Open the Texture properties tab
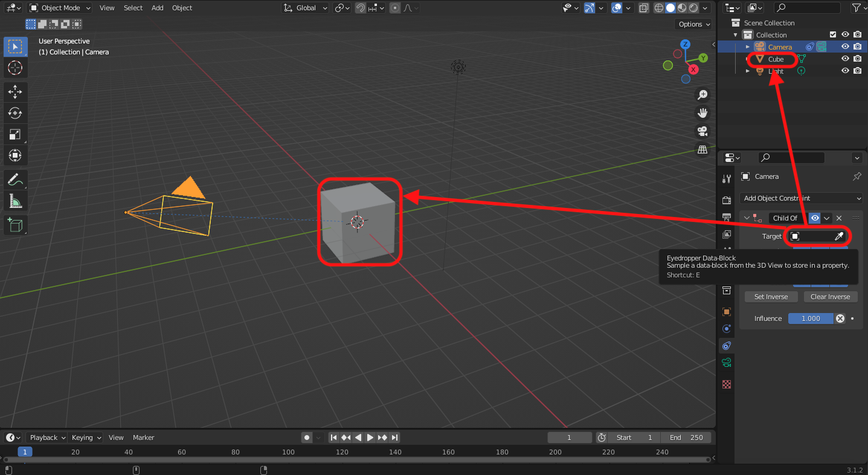Viewport: 868px width, 475px height. 727,384
